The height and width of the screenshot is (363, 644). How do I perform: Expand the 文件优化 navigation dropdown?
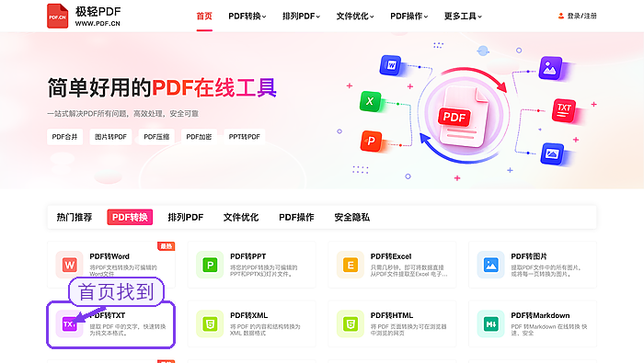(355, 16)
